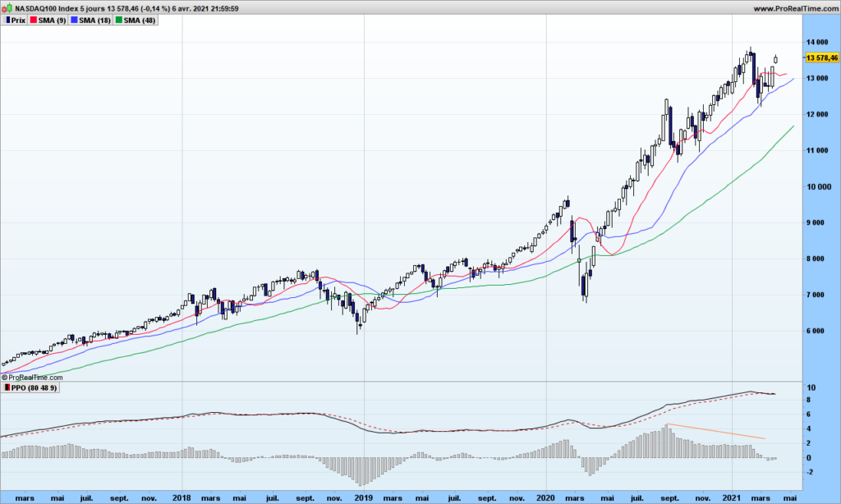Click the dark blue Prix color marker
This screenshot has height=504, width=841.
point(7,21)
